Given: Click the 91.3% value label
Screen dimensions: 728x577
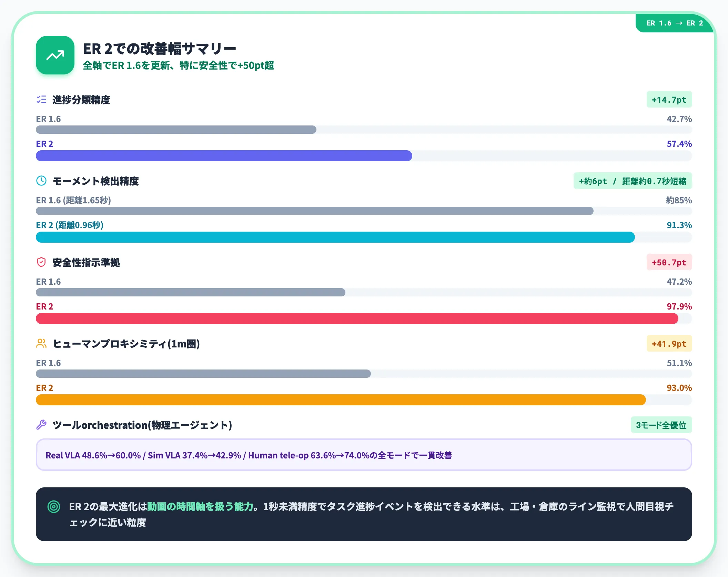Looking at the screenshot, I should 679,225.
